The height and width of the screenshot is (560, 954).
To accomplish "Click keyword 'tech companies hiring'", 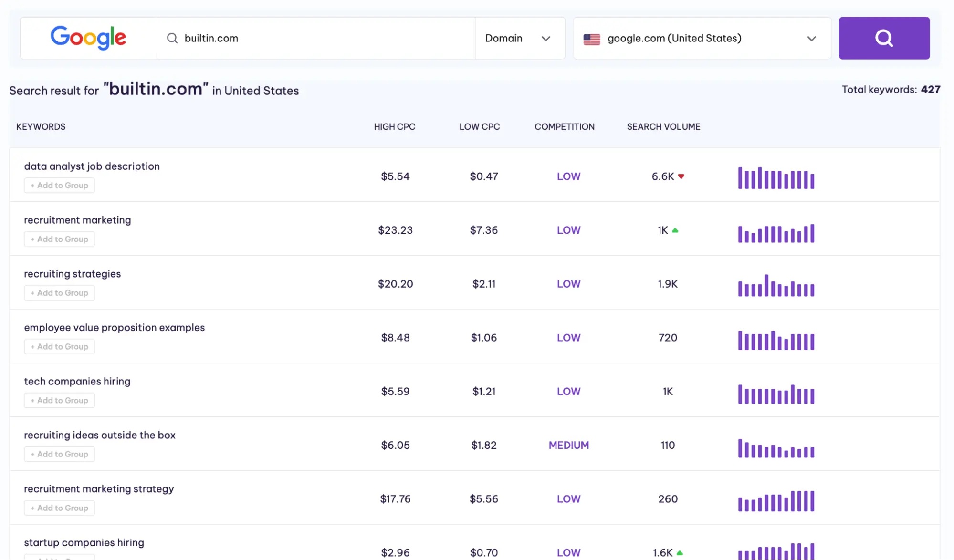I will (77, 382).
